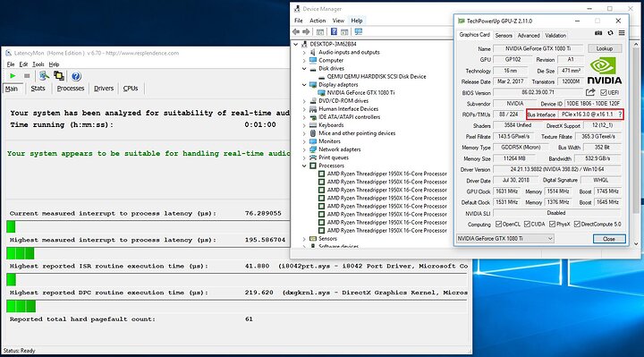Toggle the OpenCL checkbox
Image resolution: width=644 pixels, height=357 pixels.
click(498, 224)
